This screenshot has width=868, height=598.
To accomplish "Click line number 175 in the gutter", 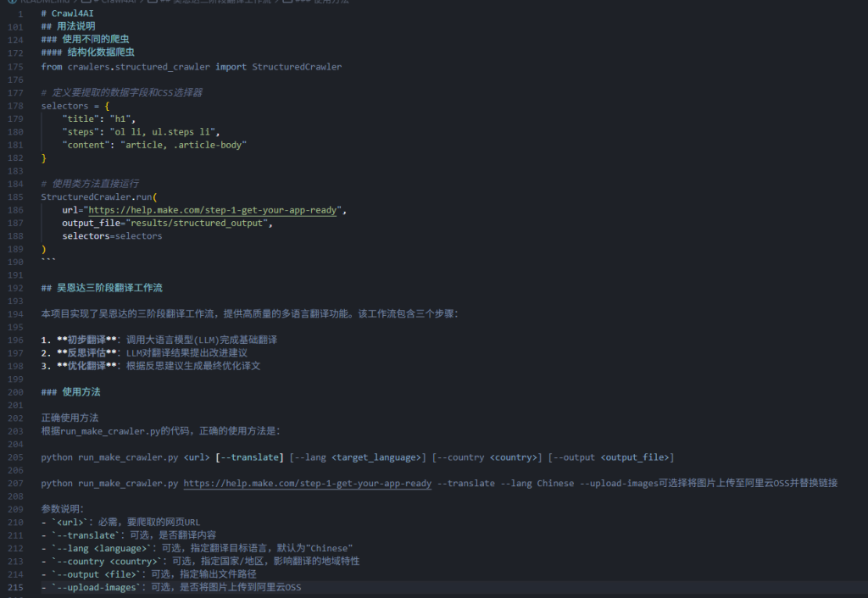I will click(x=15, y=67).
